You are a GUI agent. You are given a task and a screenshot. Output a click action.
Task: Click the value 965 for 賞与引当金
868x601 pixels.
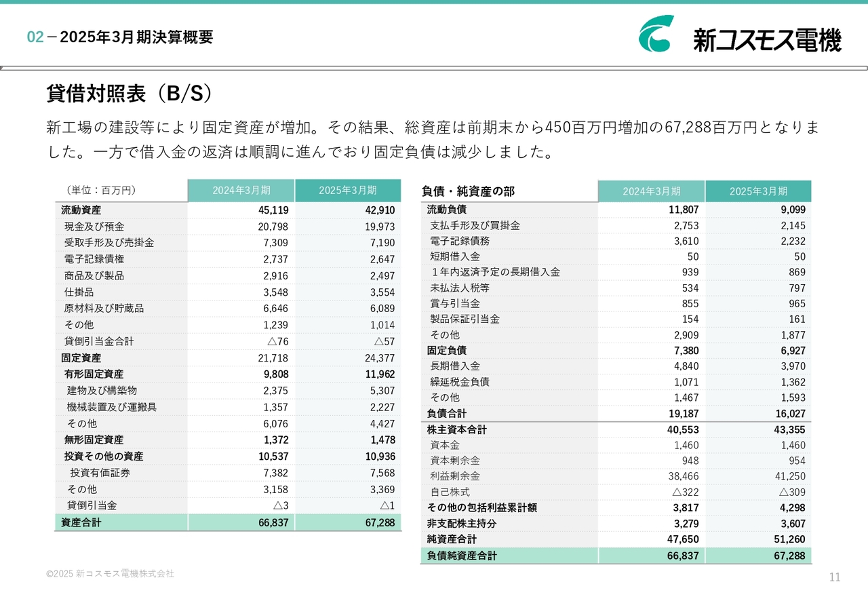(797, 304)
